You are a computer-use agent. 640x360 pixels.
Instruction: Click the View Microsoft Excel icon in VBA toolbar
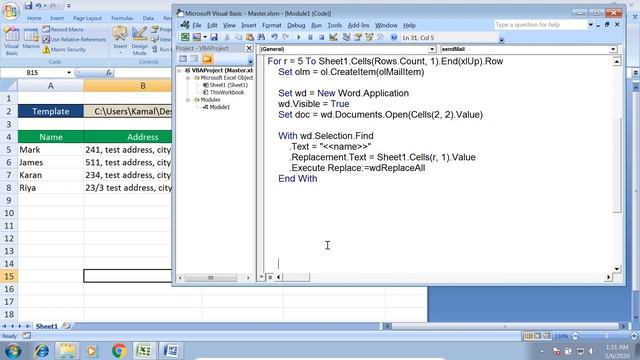point(185,37)
